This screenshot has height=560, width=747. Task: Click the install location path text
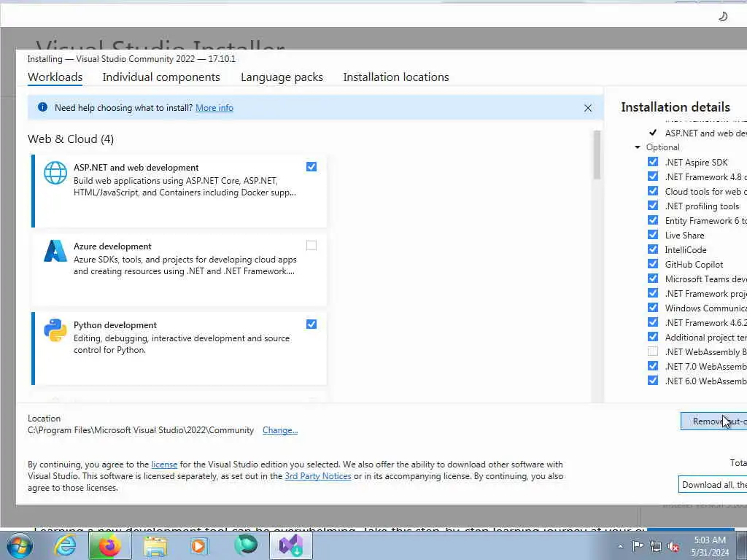pos(141,430)
